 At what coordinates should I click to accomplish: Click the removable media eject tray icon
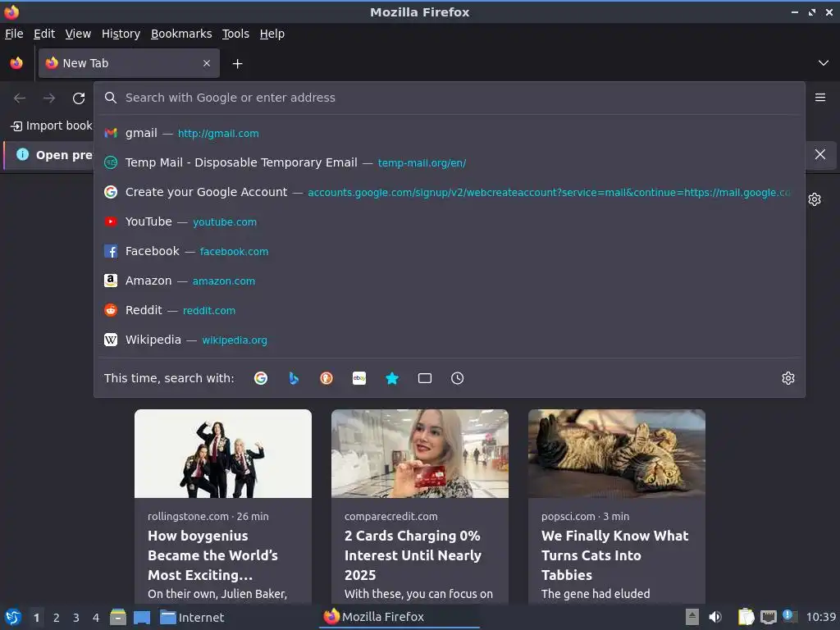click(692, 617)
